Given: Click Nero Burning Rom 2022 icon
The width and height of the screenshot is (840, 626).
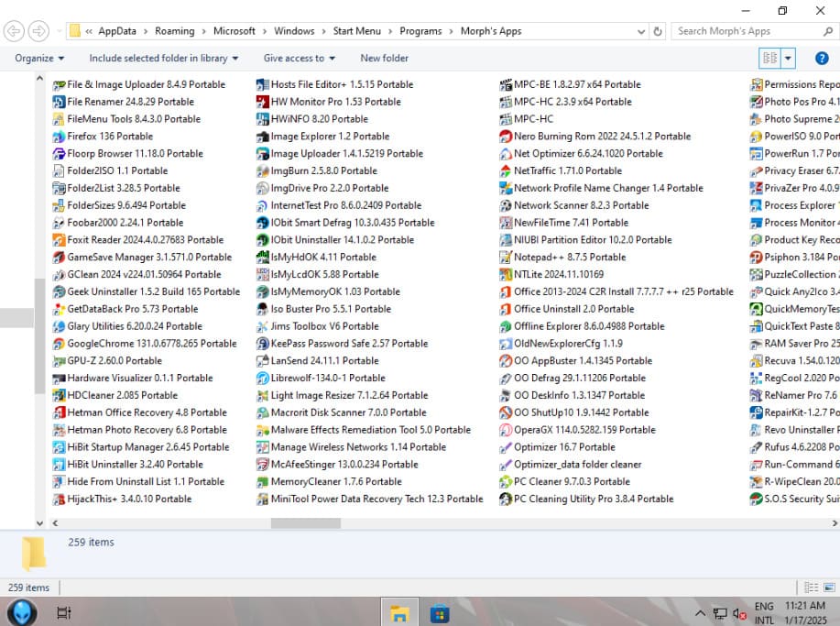Looking at the screenshot, I should 506,137.
